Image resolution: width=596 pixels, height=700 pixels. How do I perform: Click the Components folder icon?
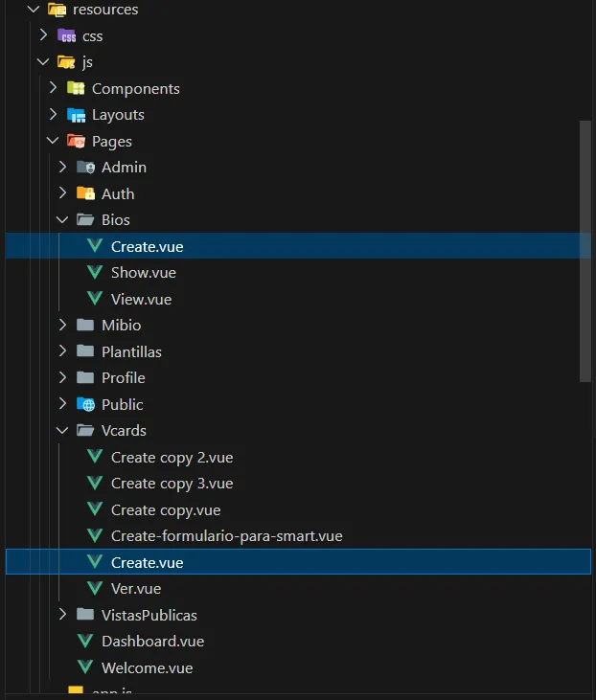(x=76, y=88)
